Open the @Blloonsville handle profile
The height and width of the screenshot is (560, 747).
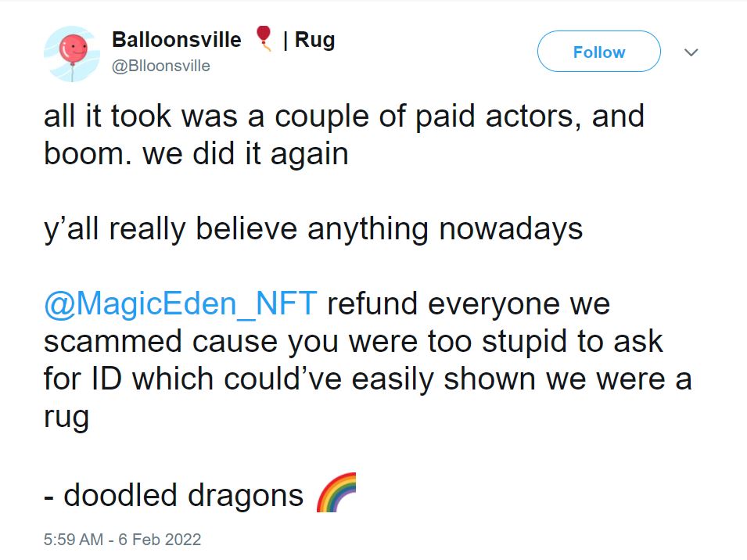pos(161,66)
